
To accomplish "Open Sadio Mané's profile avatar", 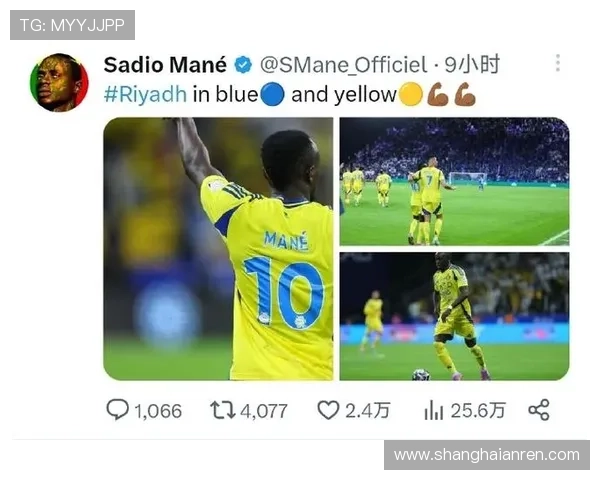I will click(x=59, y=83).
